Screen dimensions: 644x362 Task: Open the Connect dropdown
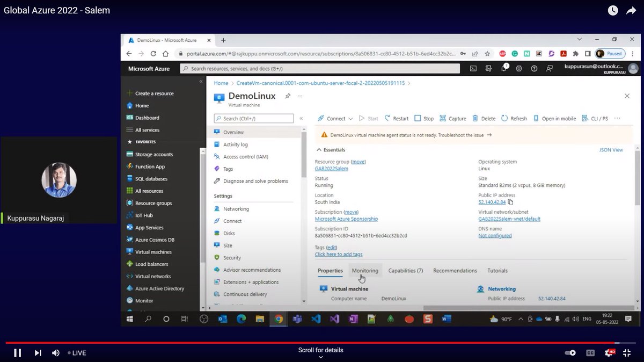pyautogui.click(x=335, y=119)
